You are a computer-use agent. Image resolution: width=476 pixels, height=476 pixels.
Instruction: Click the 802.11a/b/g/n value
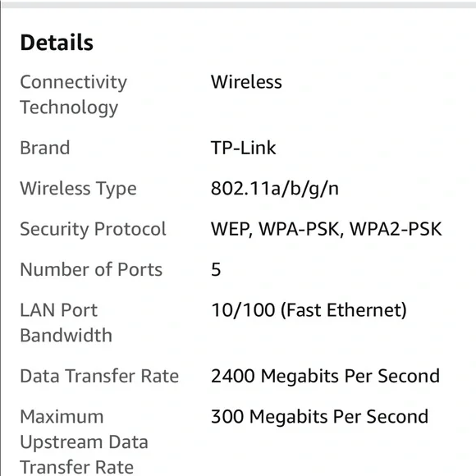(x=274, y=189)
